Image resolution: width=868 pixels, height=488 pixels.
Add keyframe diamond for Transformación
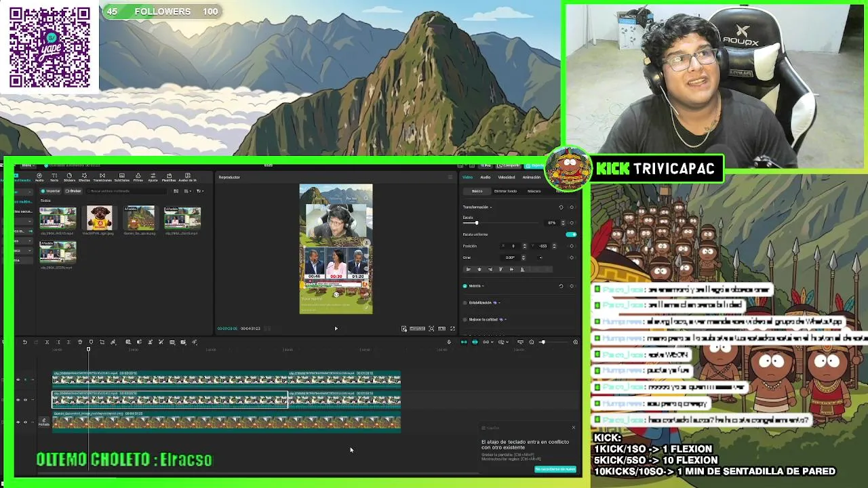click(572, 207)
